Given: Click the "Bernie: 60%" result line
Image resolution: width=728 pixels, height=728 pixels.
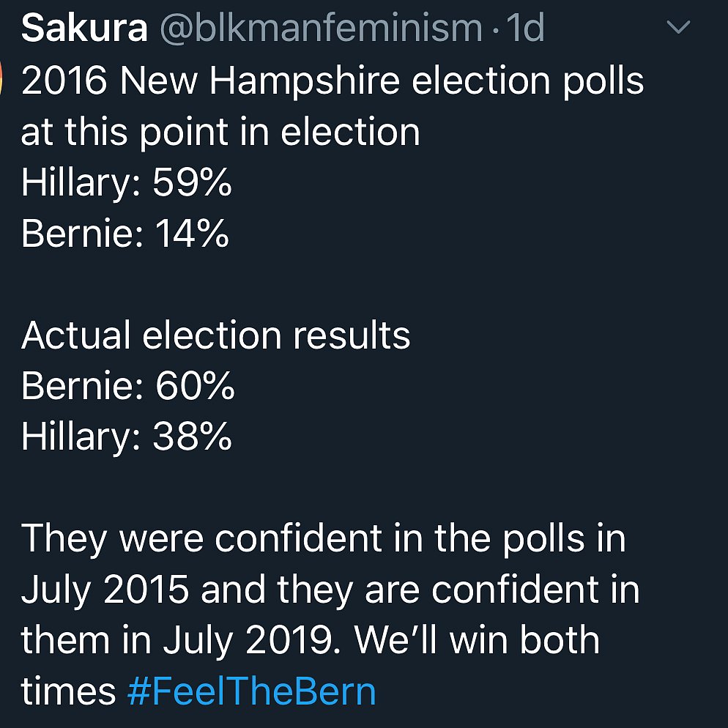Looking at the screenshot, I should [128, 386].
